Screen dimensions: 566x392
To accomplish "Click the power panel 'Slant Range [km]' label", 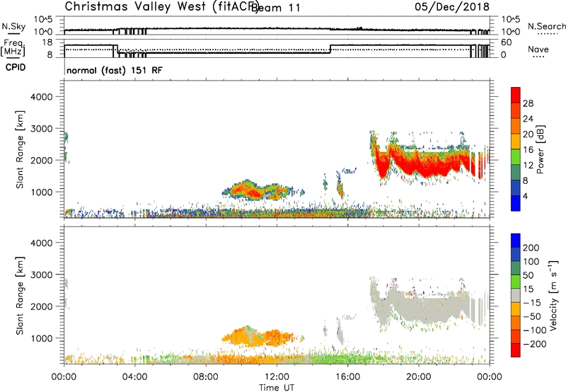I will [x=20, y=149].
